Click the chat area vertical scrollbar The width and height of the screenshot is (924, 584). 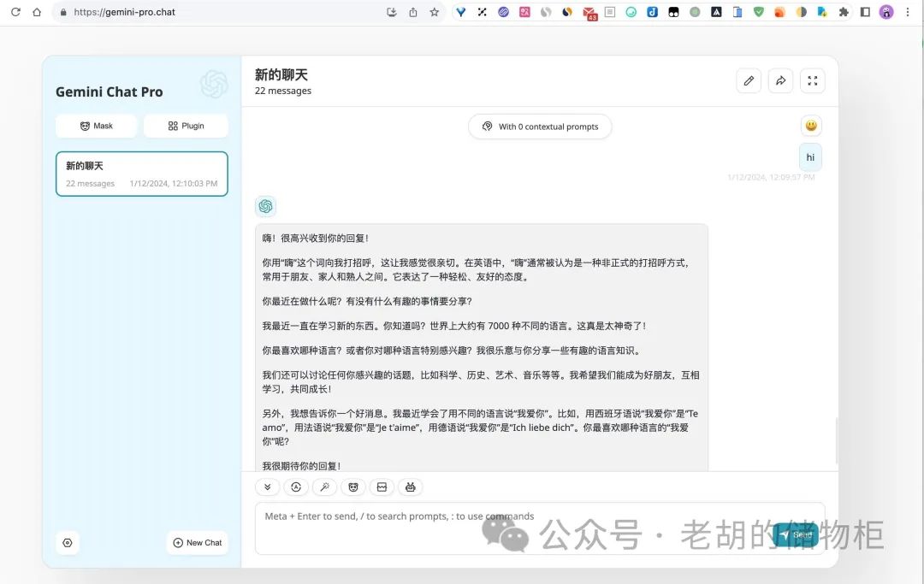836,440
